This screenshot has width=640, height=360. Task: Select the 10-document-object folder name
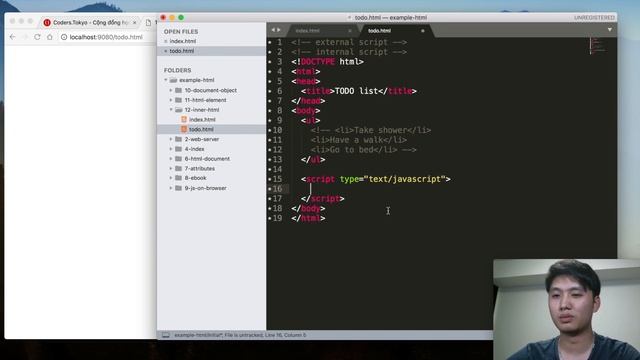tap(211, 90)
